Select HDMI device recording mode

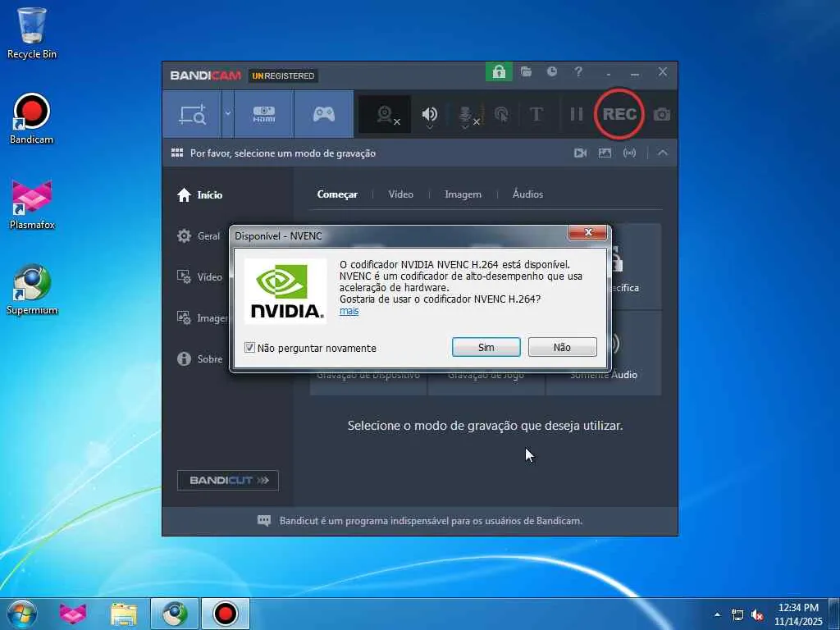point(263,114)
